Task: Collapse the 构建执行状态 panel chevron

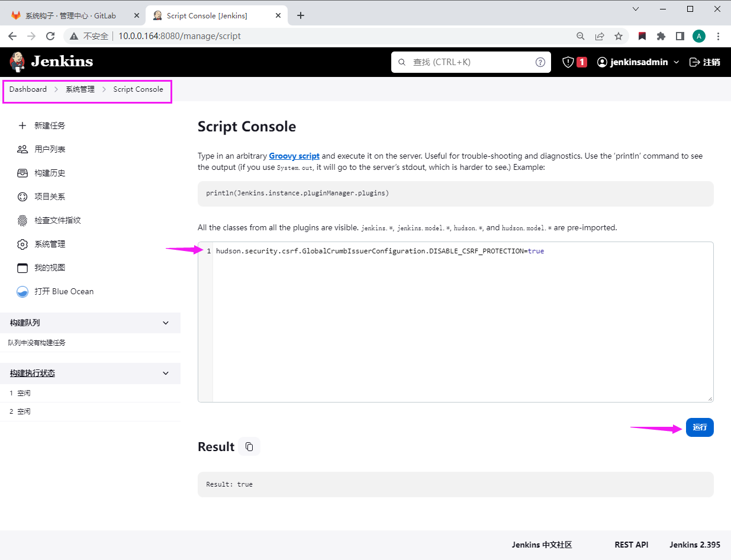Action: (x=166, y=373)
